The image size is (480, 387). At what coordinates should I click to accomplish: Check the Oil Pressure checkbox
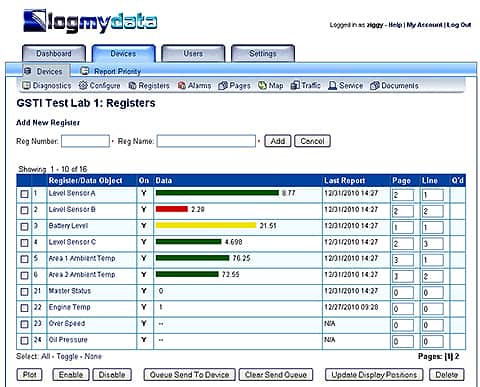click(x=24, y=340)
